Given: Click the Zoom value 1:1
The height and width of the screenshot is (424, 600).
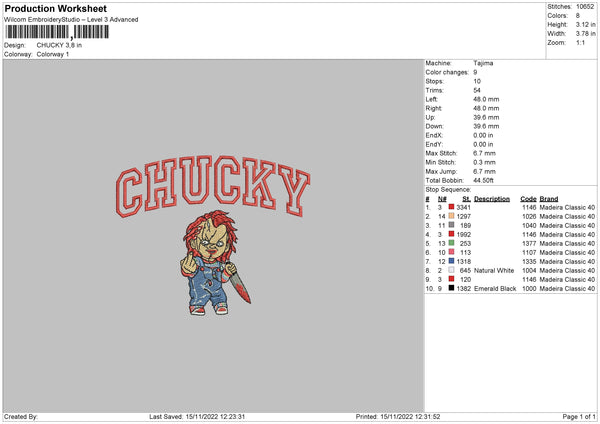Looking at the screenshot, I should point(580,42).
